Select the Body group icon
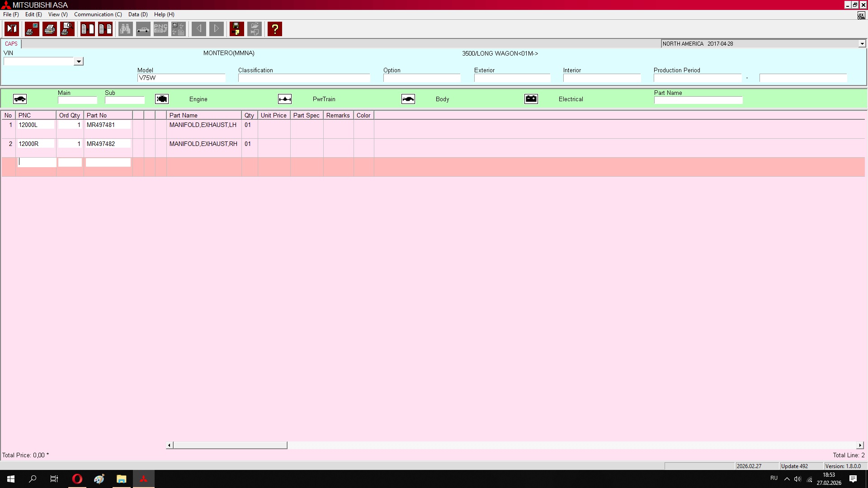Viewport: 868px width, 488px height. 408,99
